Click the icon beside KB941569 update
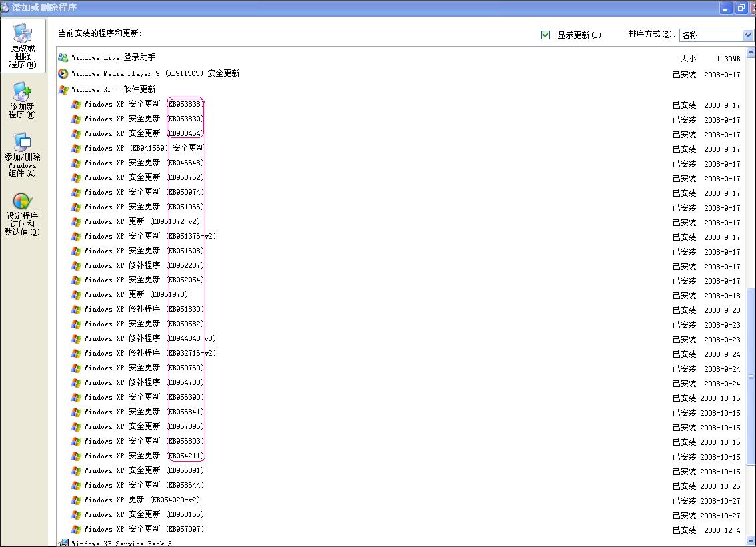The image size is (756, 547). click(x=76, y=148)
